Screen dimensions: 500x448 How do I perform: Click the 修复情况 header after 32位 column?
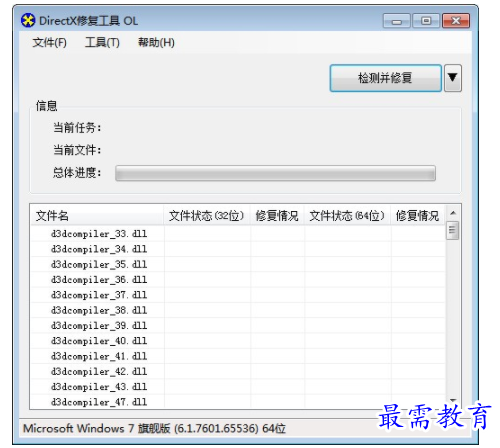(x=277, y=216)
